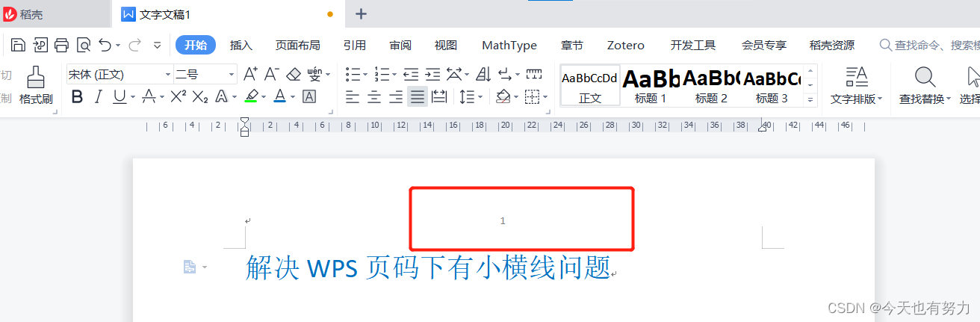The width and height of the screenshot is (980, 322).
Task: Apply the 标题 1 style
Action: point(651,85)
